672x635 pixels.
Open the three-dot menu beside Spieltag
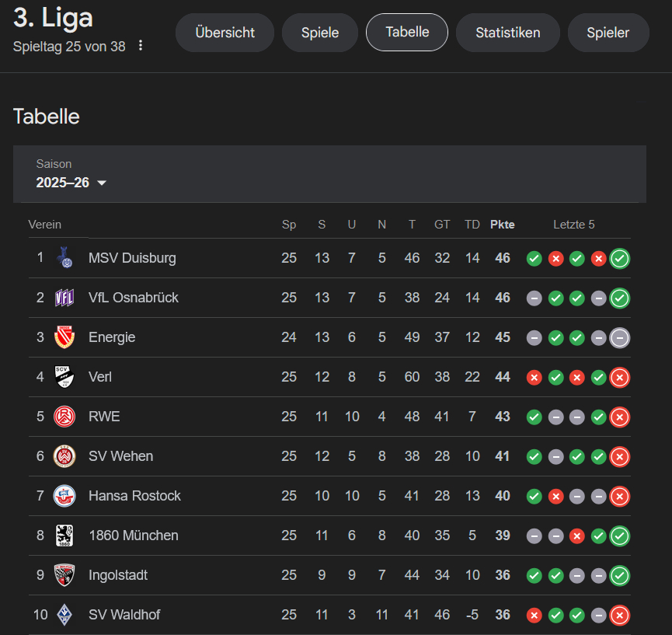coord(141,46)
